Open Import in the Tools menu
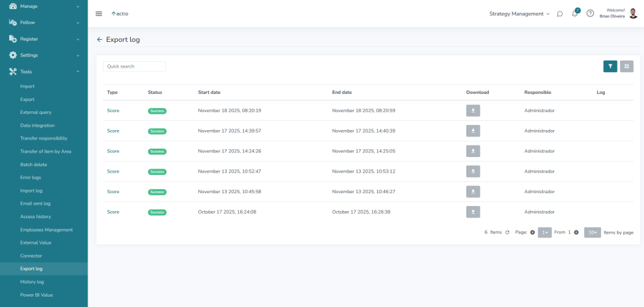The image size is (644, 307). pyautogui.click(x=27, y=86)
